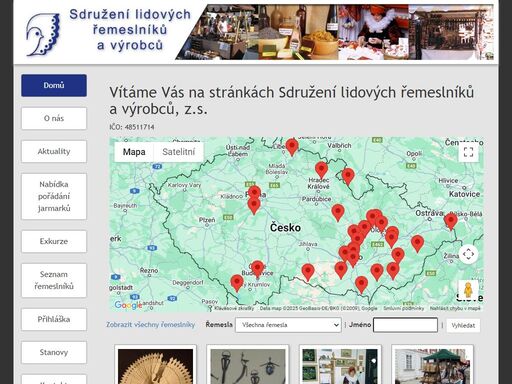The height and width of the screenshot is (384, 512).
Task: Open the Domů menu item
Action: click(54, 85)
